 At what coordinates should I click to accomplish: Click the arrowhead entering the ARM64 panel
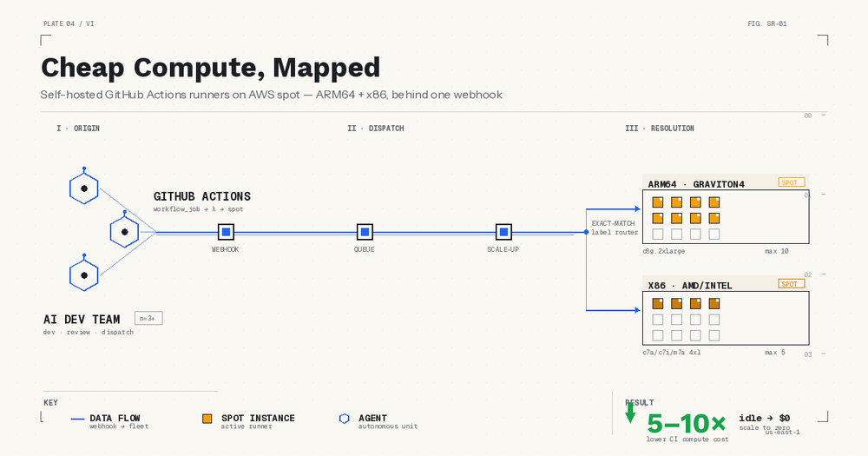(x=638, y=208)
